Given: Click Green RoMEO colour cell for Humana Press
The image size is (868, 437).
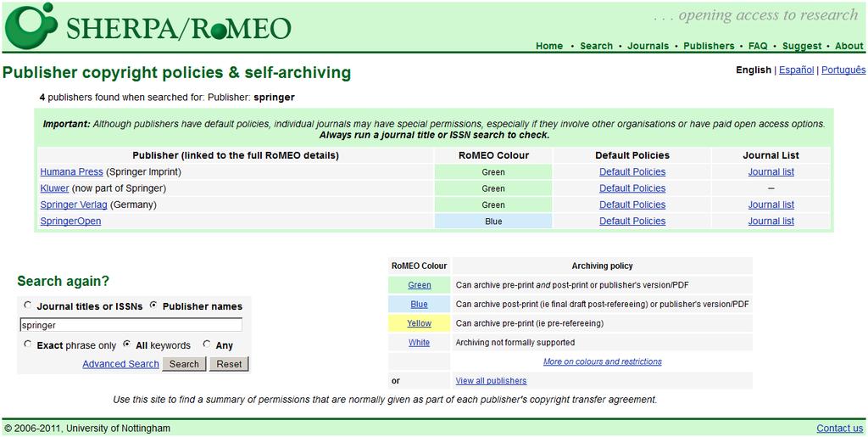Looking at the screenshot, I should (x=493, y=171).
